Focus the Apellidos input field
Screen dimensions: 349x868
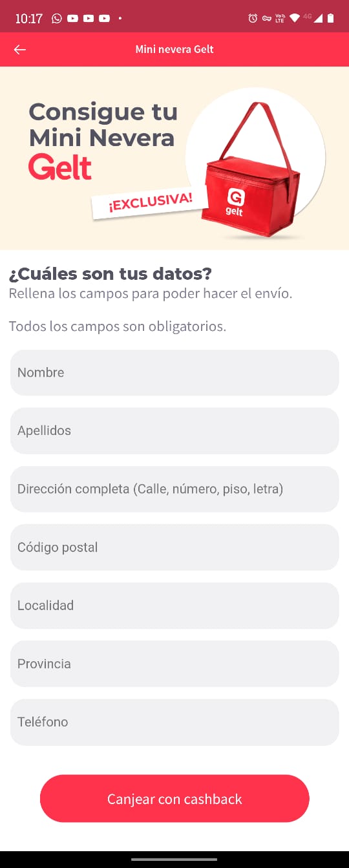pos(174,431)
